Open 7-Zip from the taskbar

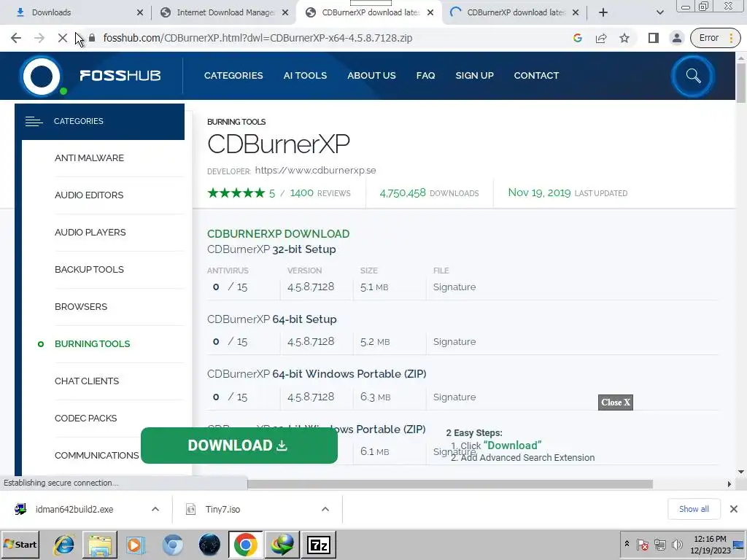point(319,544)
